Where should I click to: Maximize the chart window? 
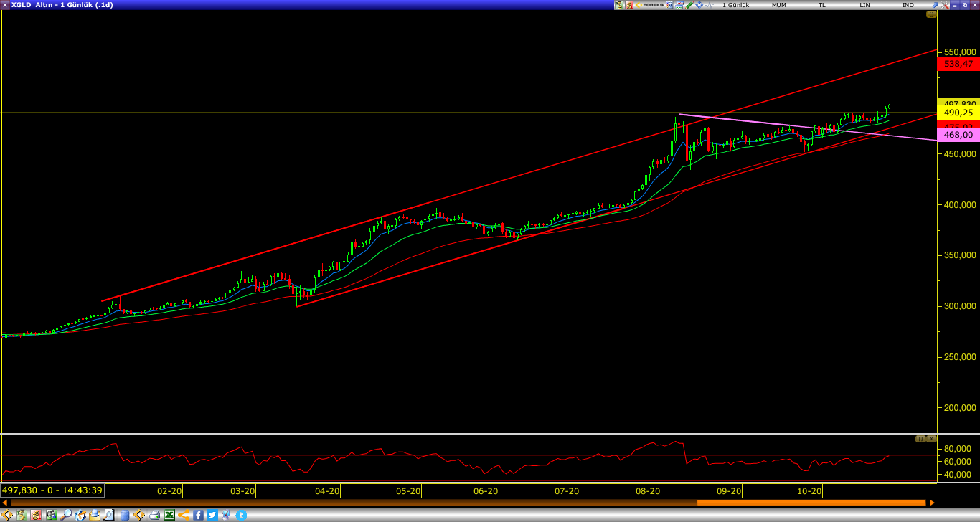pos(965,5)
